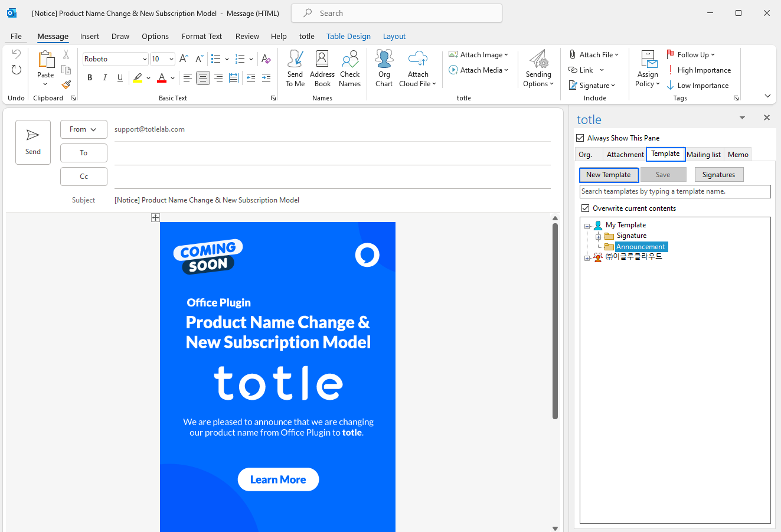This screenshot has width=781, height=532.
Task: Expand the Signature folder in template tree
Action: coord(598,236)
